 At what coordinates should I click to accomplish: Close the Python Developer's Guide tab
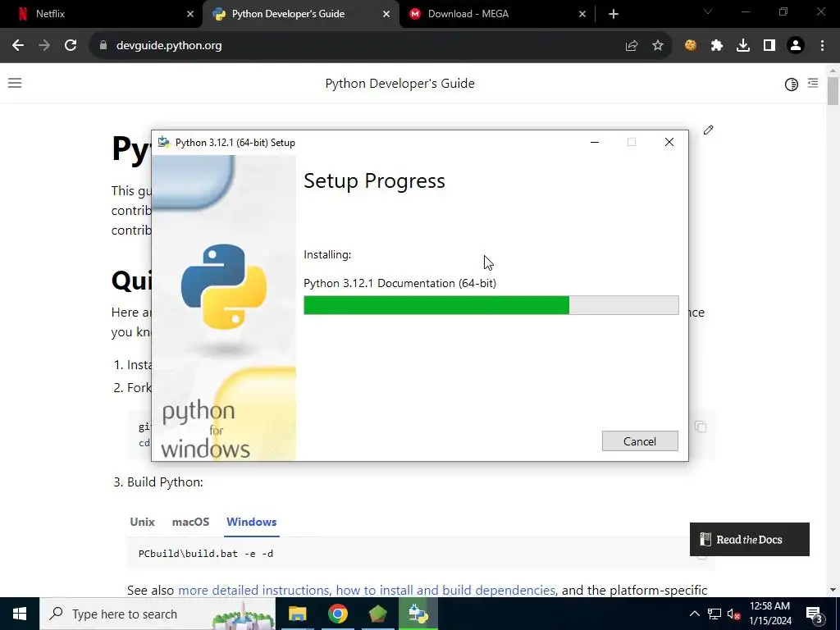tap(386, 14)
